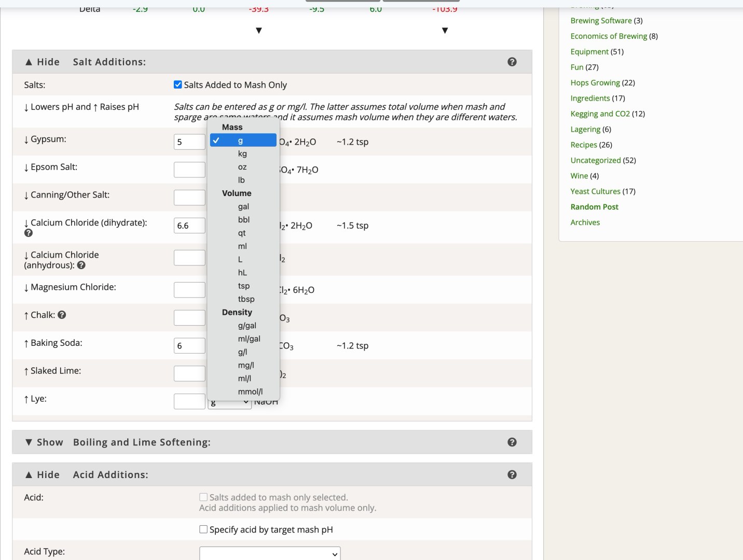Click the help icon next to Chalk
The image size is (743, 560).
(x=62, y=315)
